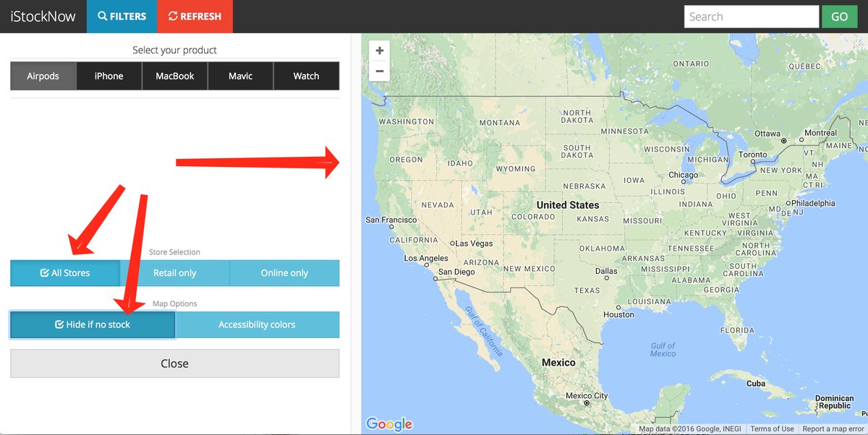Click the Los Angeles label on map
The width and height of the screenshot is (868, 435).
426,258
